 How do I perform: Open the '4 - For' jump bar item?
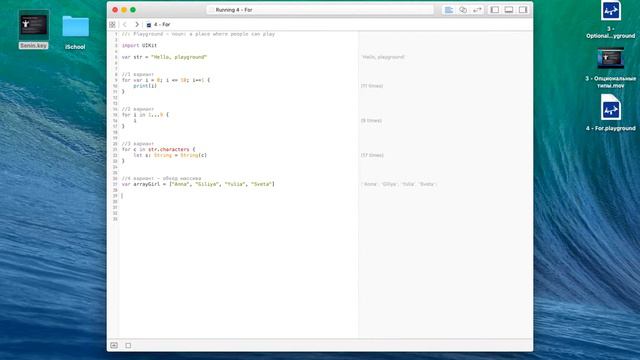tap(158, 24)
